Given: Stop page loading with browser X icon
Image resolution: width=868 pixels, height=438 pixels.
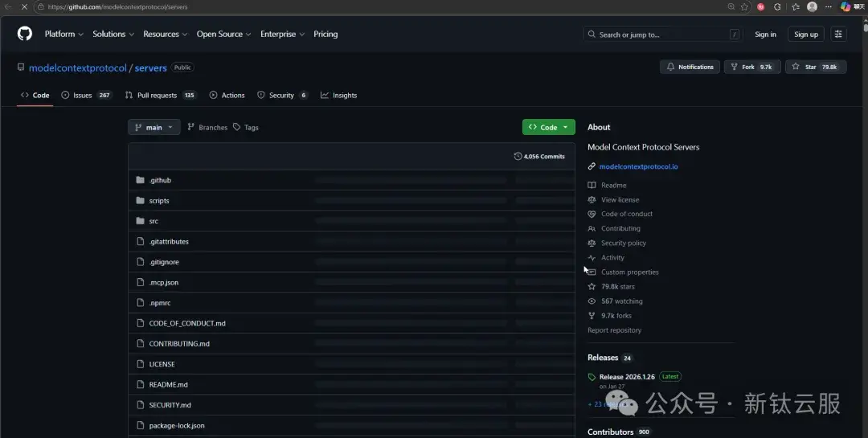Looking at the screenshot, I should [24, 6].
